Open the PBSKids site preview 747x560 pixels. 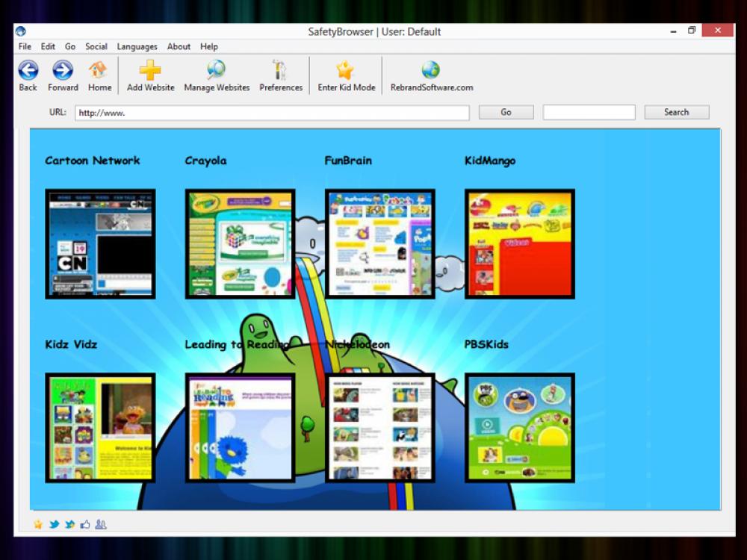(519, 427)
